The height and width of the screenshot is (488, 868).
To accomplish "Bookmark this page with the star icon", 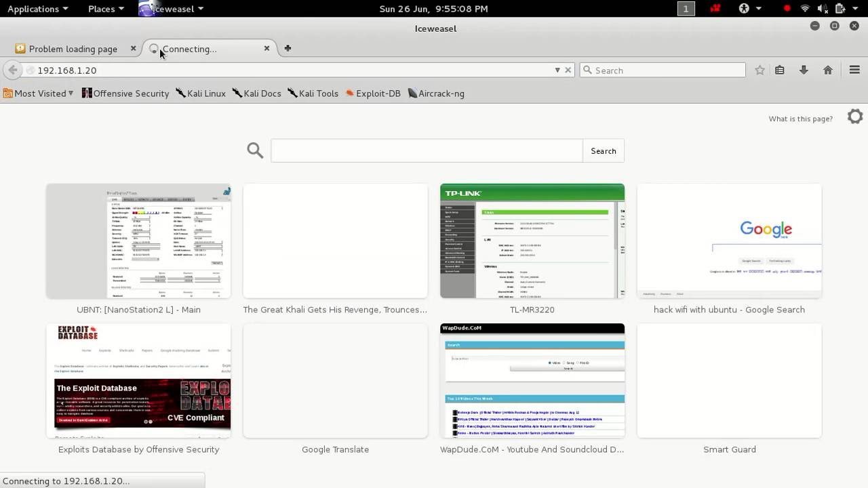I will (x=759, y=70).
